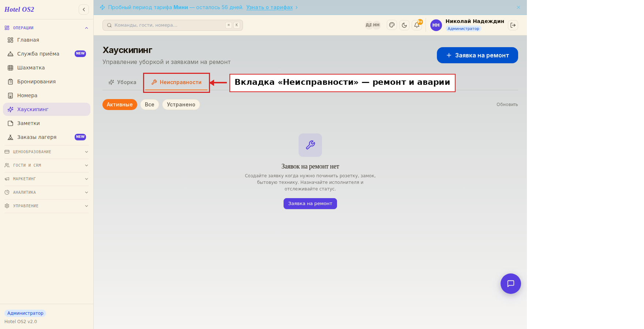Click the ДД avatar in the header
Screen dimensions: 644x329
[x=368, y=25]
